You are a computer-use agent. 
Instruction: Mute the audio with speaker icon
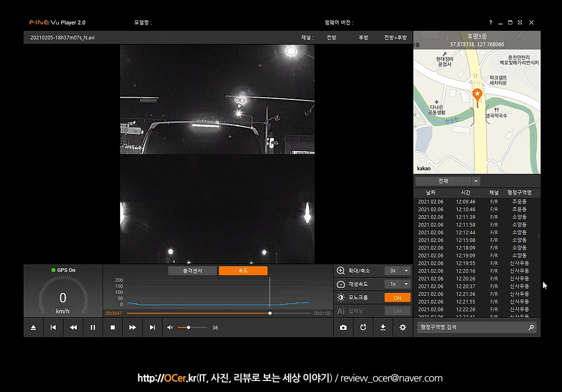(170, 327)
